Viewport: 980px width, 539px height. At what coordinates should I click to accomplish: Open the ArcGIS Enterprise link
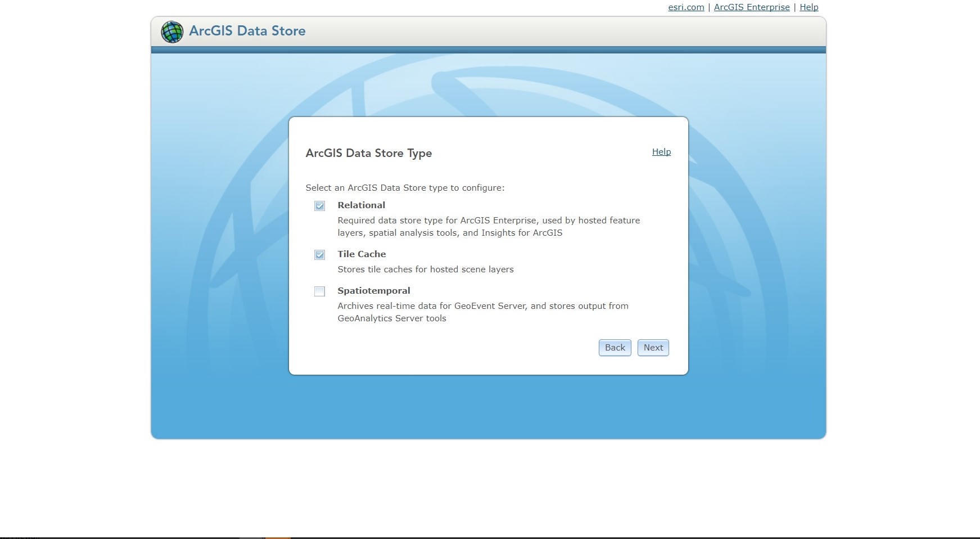(752, 7)
